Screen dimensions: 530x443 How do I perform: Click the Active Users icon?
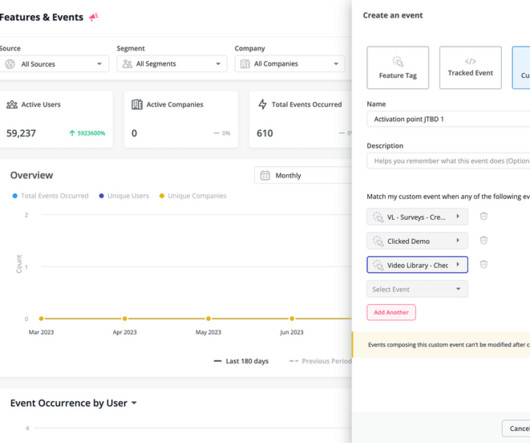(12, 104)
